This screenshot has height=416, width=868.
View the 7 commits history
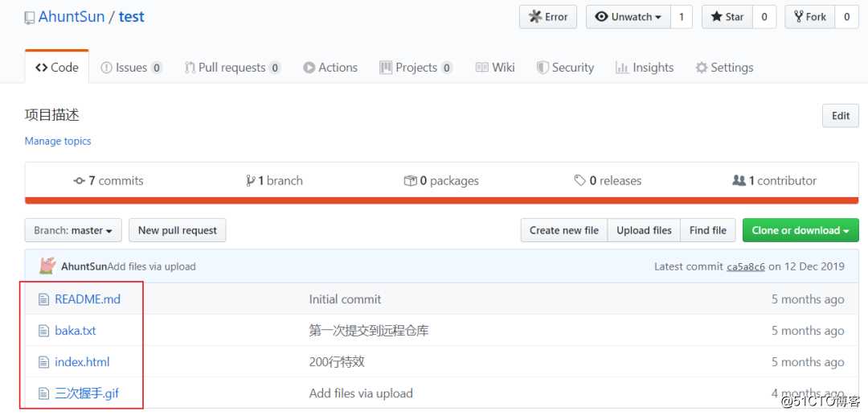[x=108, y=180]
